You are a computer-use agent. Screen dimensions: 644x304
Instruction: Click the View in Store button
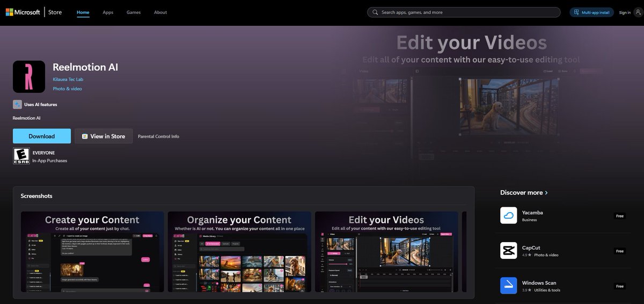[x=104, y=136]
